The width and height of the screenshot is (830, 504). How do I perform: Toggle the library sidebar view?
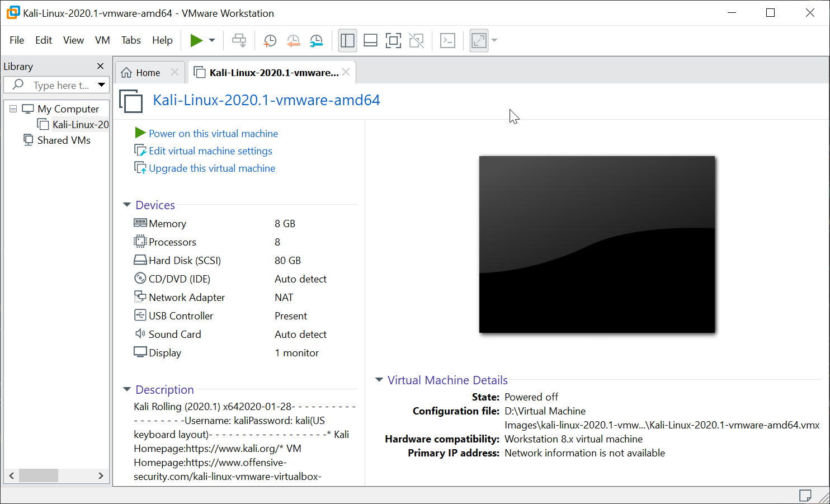[x=347, y=40]
